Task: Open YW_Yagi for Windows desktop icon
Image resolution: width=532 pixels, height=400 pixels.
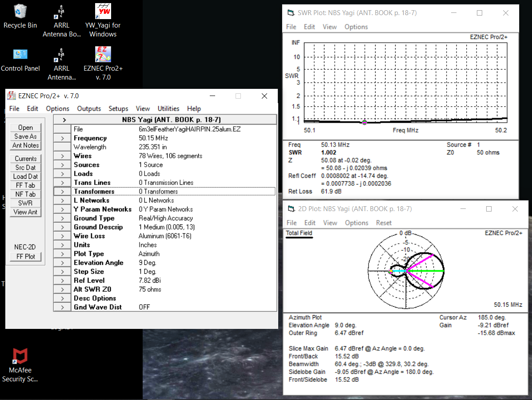Action: pyautogui.click(x=103, y=12)
